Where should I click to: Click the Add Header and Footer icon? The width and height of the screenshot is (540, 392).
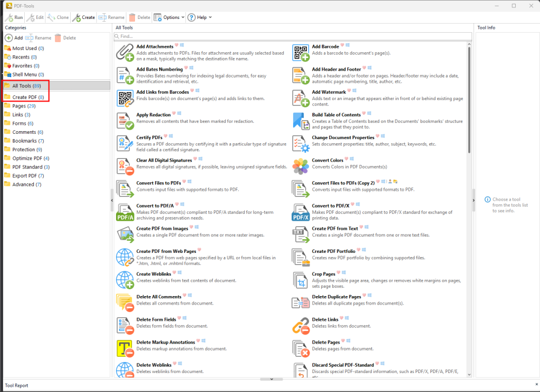(301, 75)
